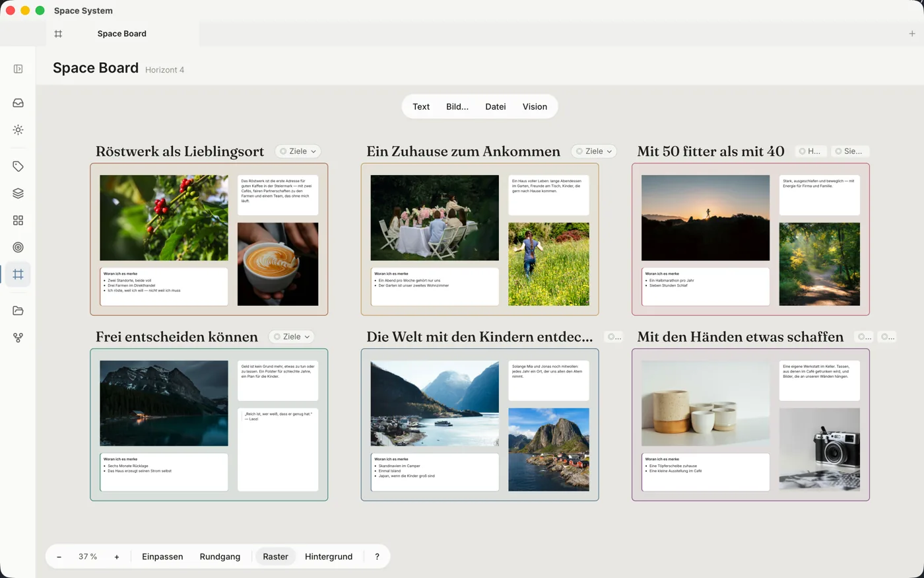Open Ziele dropdown for Ein Zuhause zum Ankommen
The width and height of the screenshot is (924, 578).
593,151
